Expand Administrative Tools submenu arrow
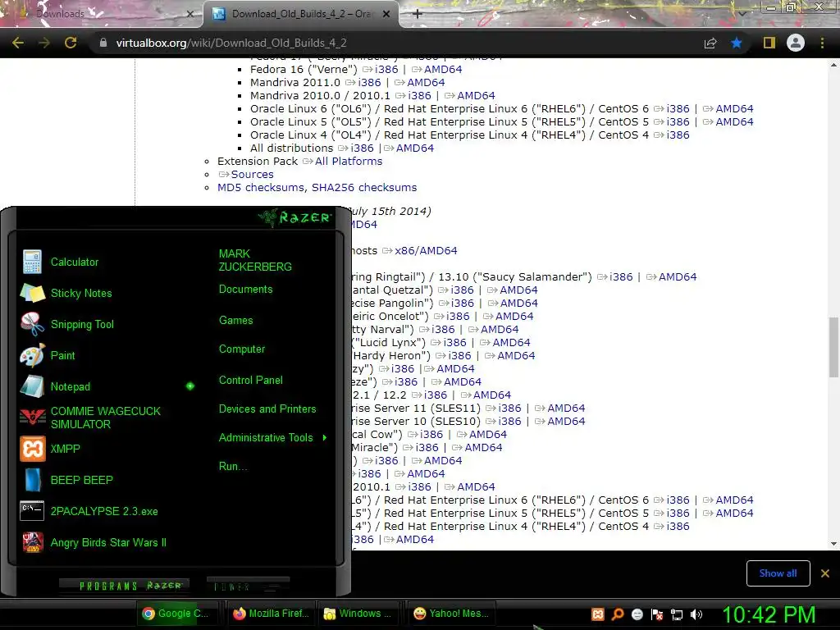The height and width of the screenshot is (630, 840). point(325,438)
